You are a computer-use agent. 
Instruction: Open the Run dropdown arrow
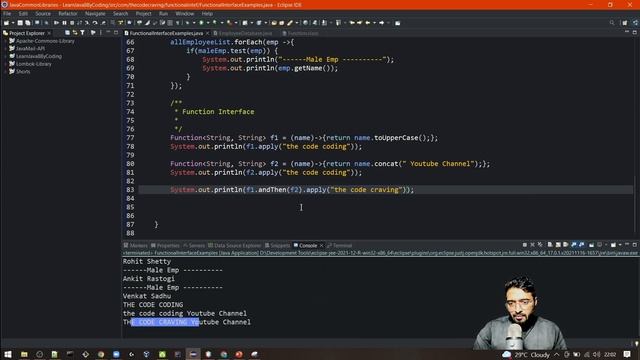[207, 23]
